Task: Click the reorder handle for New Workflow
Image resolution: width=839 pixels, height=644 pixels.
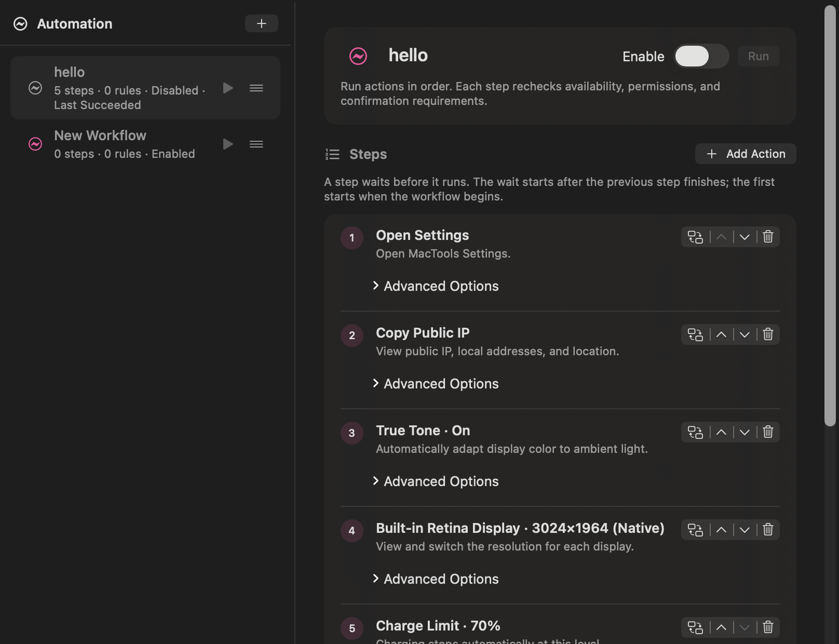Action: point(256,144)
